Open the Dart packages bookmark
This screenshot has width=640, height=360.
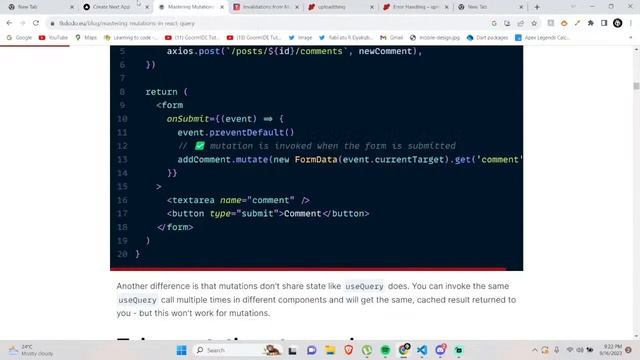(x=487, y=38)
